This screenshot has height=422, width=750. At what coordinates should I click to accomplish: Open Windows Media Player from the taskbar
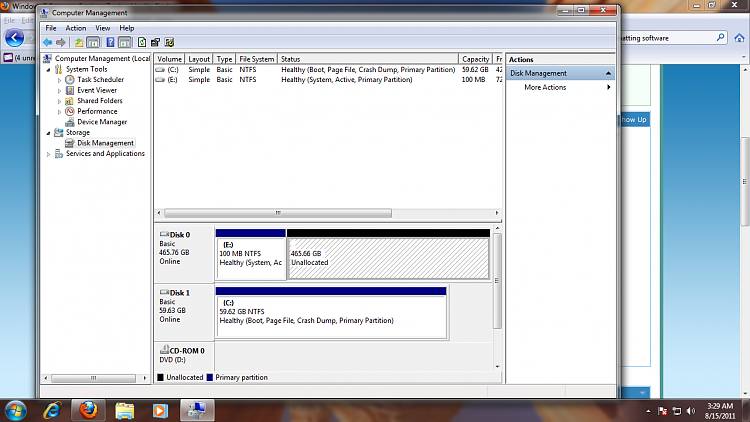(160, 411)
